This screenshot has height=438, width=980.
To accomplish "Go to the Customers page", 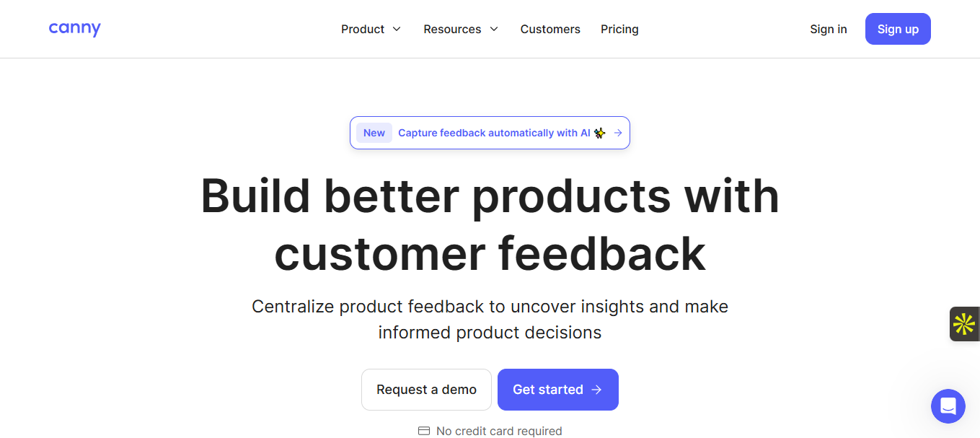I will [x=550, y=29].
